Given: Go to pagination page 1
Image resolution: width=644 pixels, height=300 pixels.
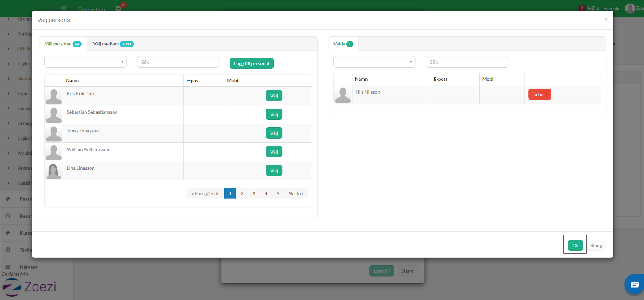Looking at the screenshot, I should pos(230,193).
